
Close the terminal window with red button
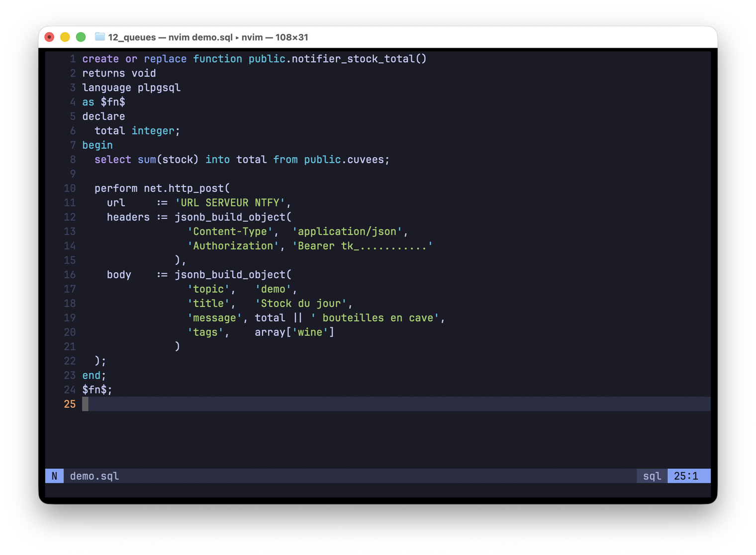49,37
